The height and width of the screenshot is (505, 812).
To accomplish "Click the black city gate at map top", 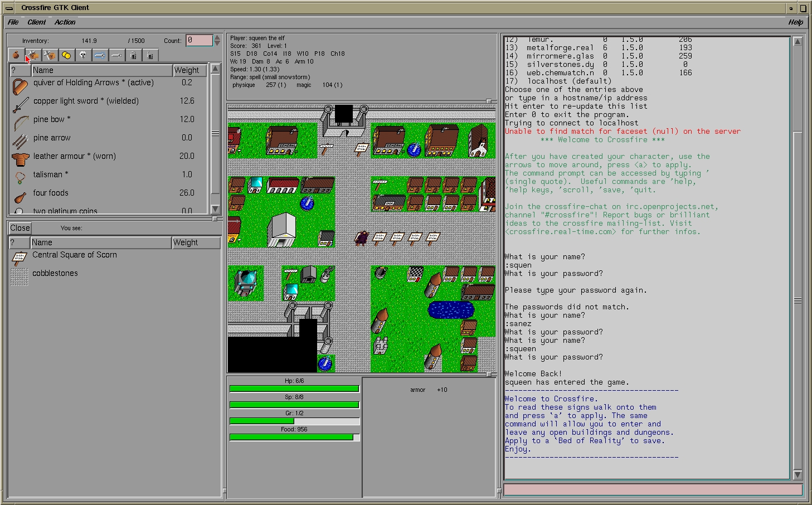I will [344, 114].
